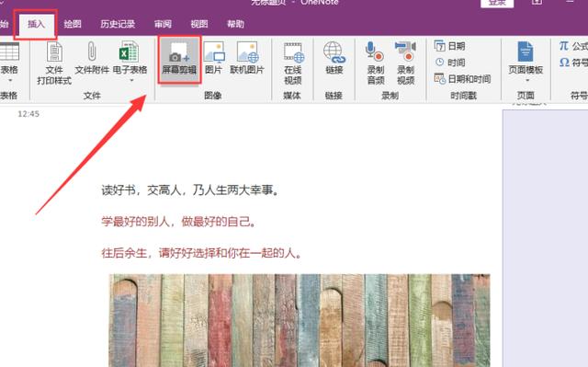The image size is (588, 367).
Task: Insert a table with 表格 icon
Action: (9, 58)
